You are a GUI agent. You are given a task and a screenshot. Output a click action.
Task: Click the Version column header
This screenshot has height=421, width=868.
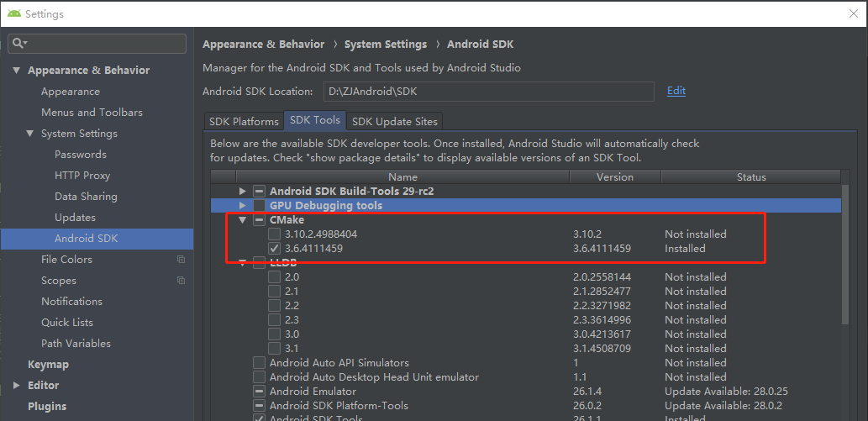[615, 176]
